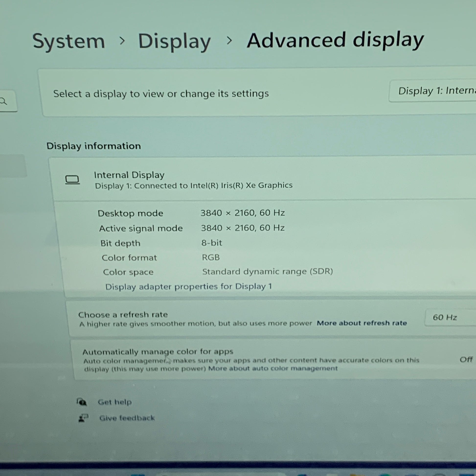Click the Give feedback link
The height and width of the screenshot is (476, 476).
click(x=127, y=418)
